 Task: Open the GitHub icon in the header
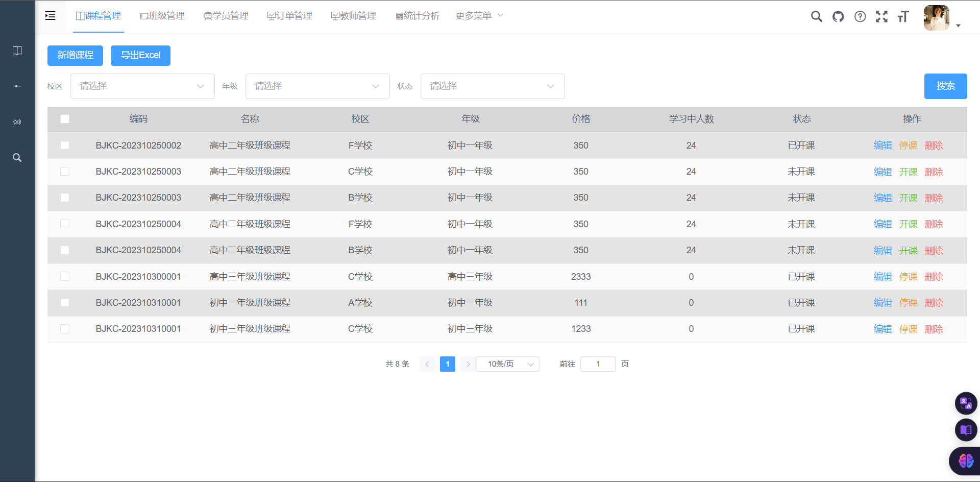[838, 17]
